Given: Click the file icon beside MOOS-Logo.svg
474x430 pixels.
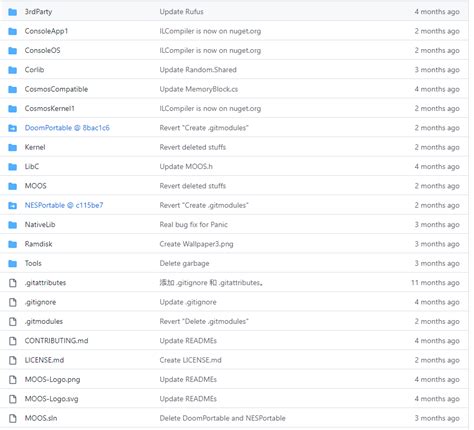Looking at the screenshot, I should (13, 399).
